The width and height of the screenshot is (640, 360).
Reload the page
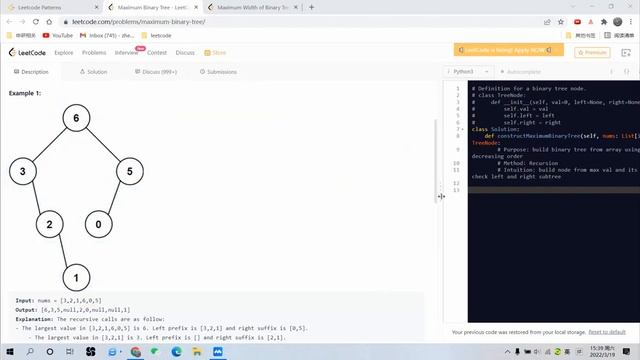click(36, 22)
